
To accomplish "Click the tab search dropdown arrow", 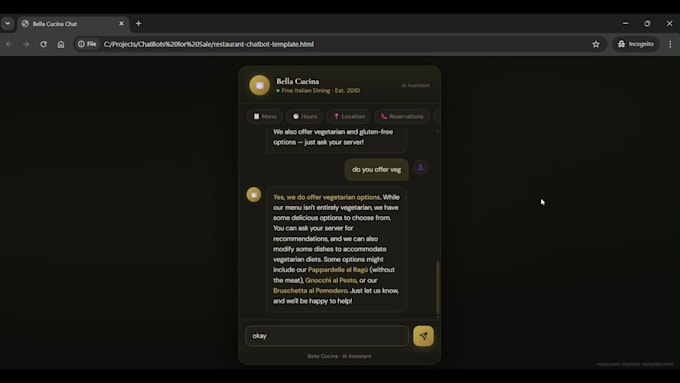I will click(8, 23).
